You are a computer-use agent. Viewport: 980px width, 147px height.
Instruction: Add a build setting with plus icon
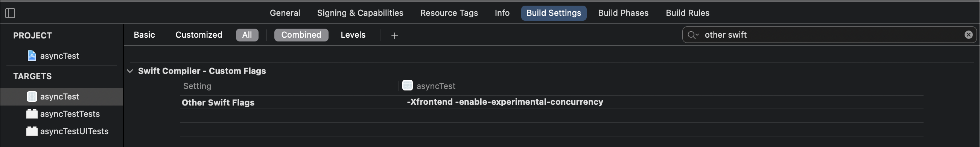click(394, 35)
